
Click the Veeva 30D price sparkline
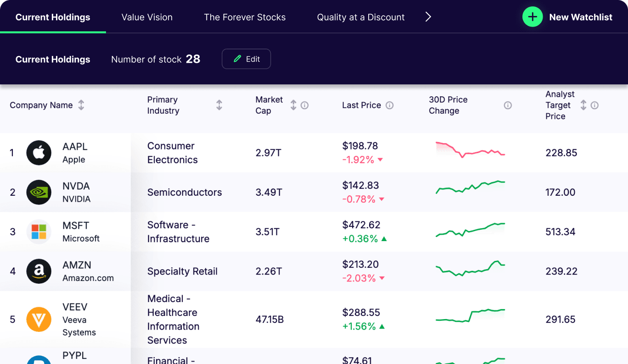tap(470, 316)
